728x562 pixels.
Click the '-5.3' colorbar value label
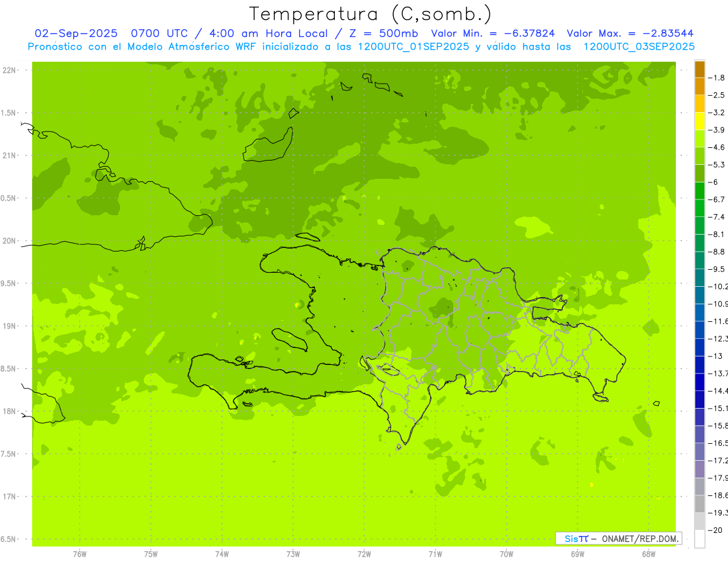716,164
